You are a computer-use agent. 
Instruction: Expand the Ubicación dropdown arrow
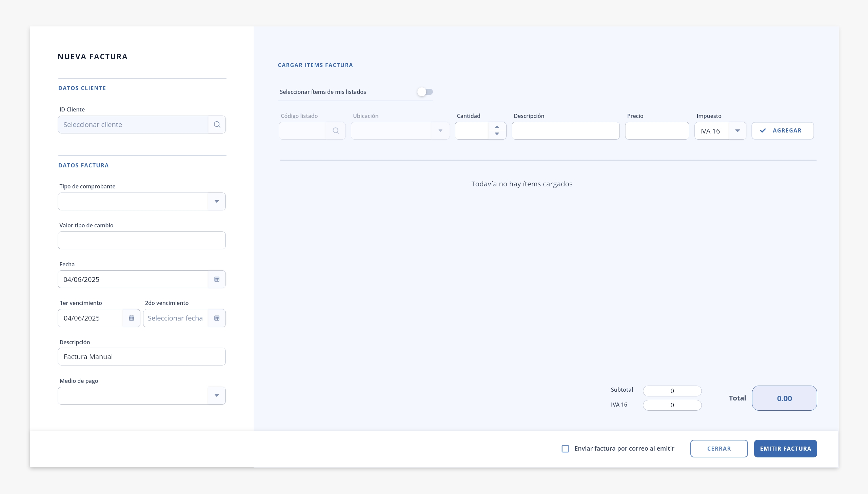440,131
